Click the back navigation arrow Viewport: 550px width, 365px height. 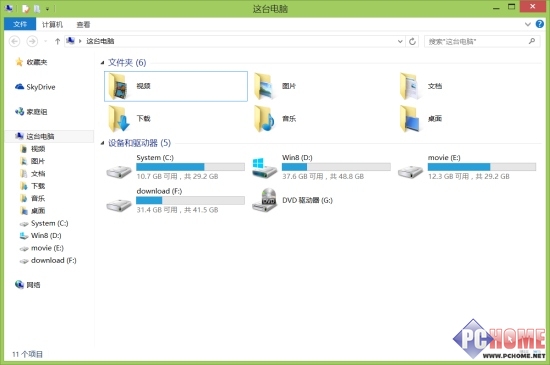click(14, 41)
